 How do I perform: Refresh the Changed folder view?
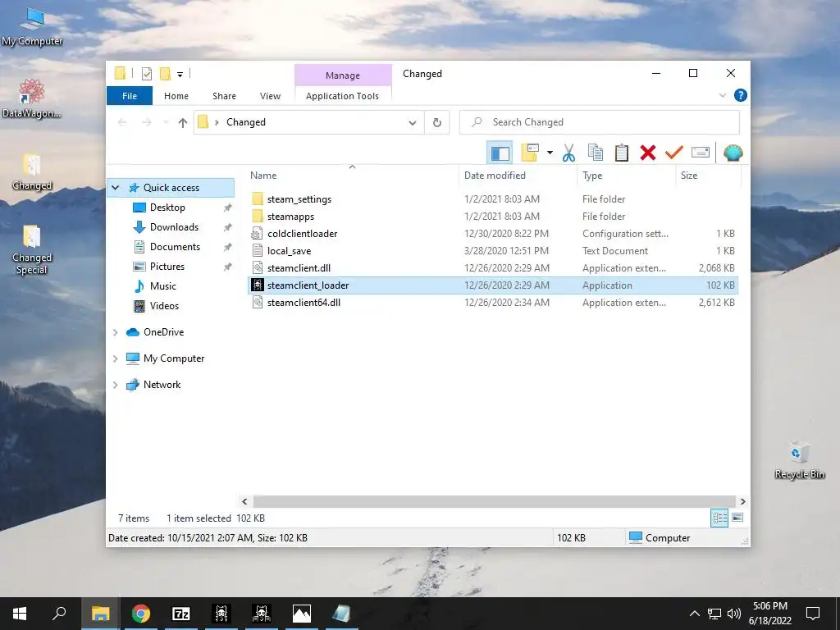click(437, 123)
